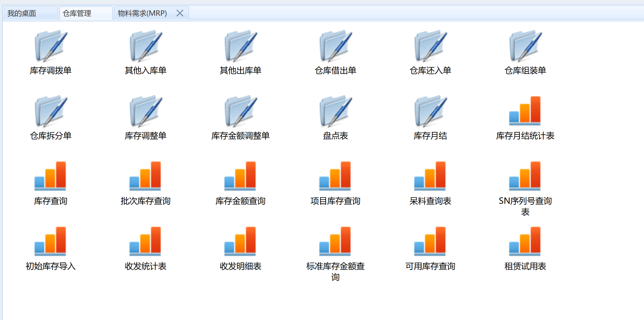The image size is (644, 320).
Task: Switch to the 仓库管理 tab
Action: pos(86,13)
